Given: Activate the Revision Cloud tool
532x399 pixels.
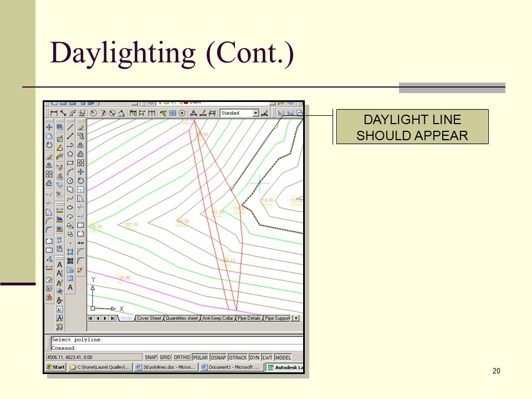Looking at the screenshot, I should click(x=70, y=190).
